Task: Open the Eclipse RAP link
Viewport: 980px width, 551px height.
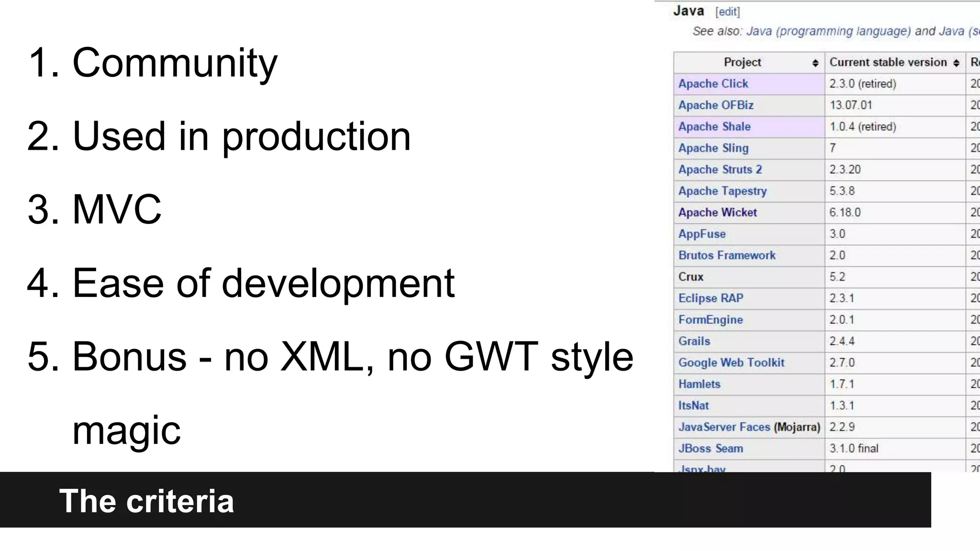Action: click(x=711, y=298)
